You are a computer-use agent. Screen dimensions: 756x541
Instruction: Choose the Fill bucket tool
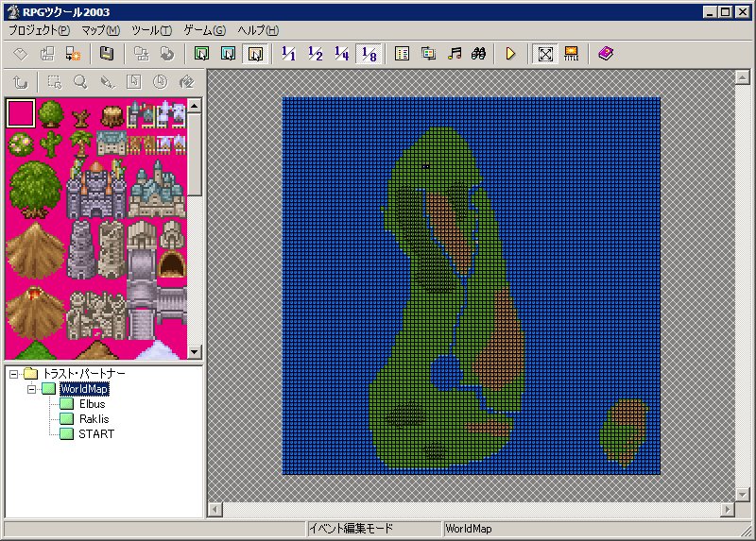click(186, 82)
